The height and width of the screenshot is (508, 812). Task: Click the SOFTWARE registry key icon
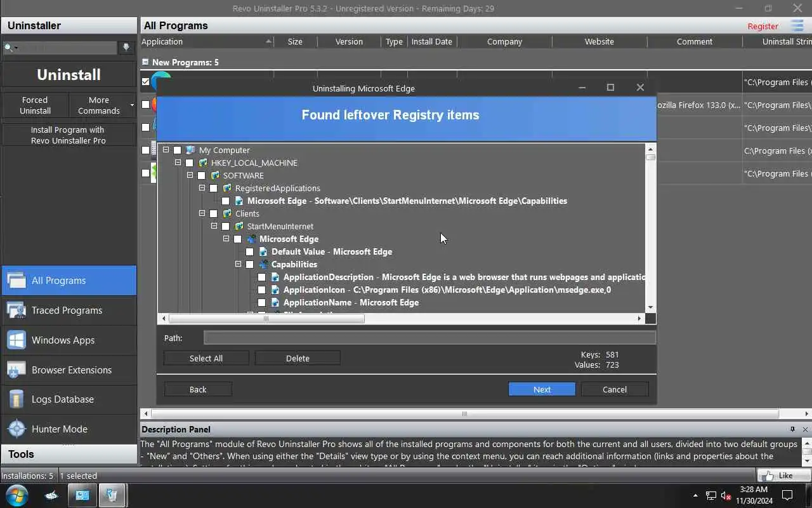tap(214, 176)
